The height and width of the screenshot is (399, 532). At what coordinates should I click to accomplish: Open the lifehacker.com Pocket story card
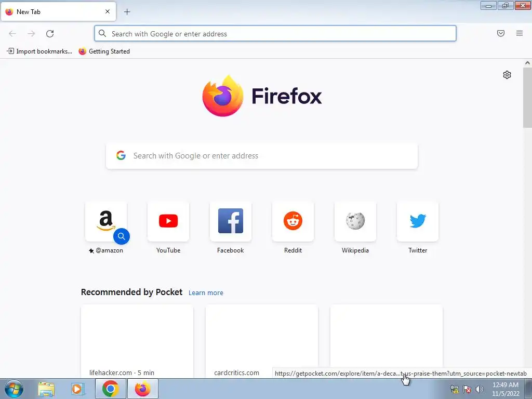coord(137,341)
